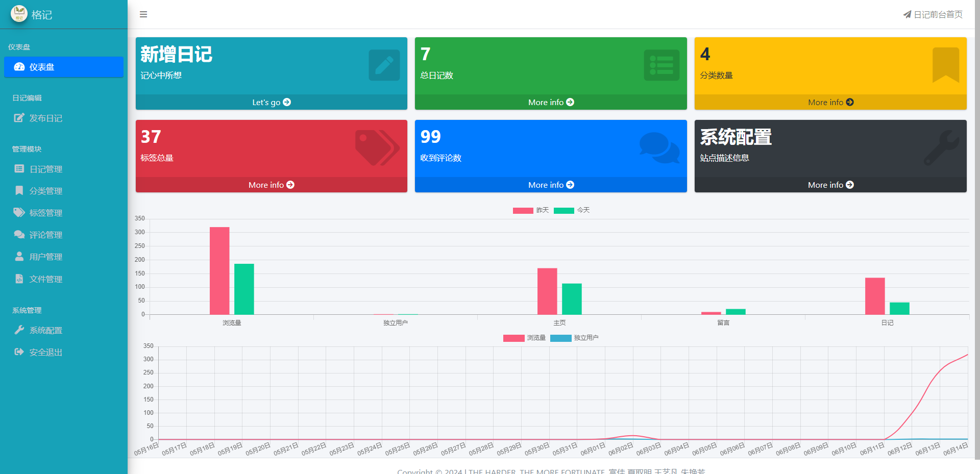The image size is (980, 474).
Task: Click More info on 分类数量 card
Action: [x=830, y=102]
